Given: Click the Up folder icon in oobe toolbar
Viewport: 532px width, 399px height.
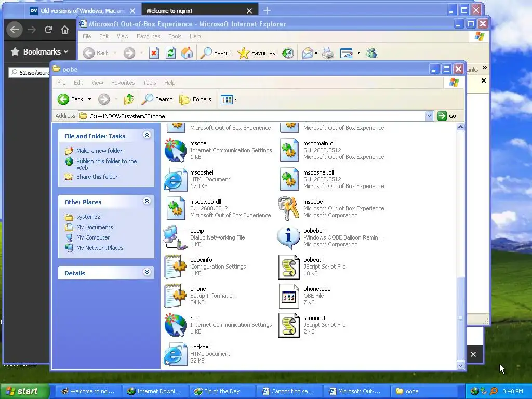Looking at the screenshot, I should click(129, 99).
